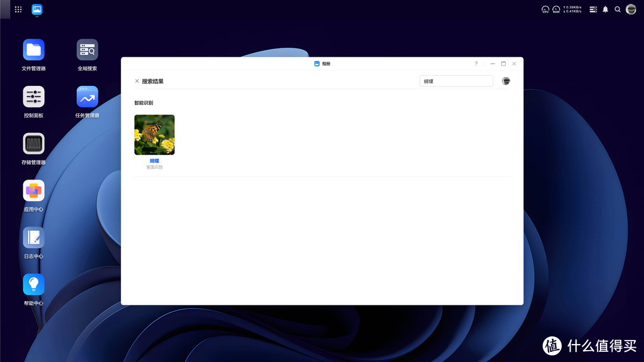Viewport: 644px width, 362px height.
Task: Click the album window's user avatar
Action: coord(506,81)
